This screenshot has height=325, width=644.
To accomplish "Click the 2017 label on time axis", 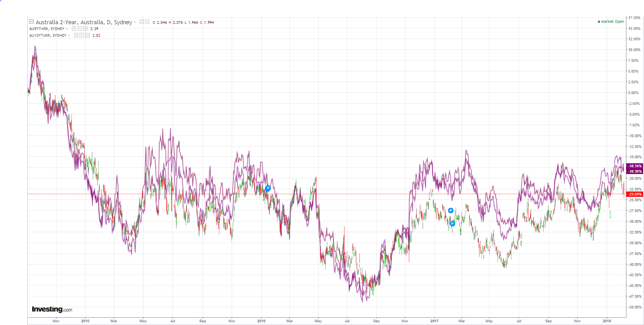I will [434, 321].
